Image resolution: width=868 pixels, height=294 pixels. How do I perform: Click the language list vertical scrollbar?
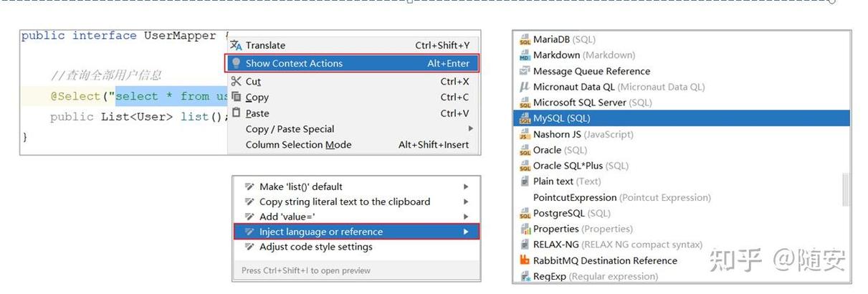(845, 188)
